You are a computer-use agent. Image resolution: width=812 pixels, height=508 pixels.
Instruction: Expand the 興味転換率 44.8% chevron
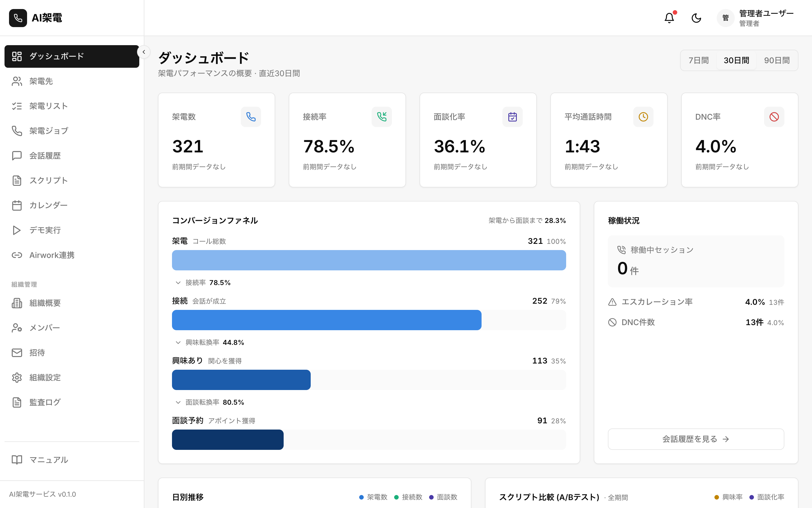point(178,342)
